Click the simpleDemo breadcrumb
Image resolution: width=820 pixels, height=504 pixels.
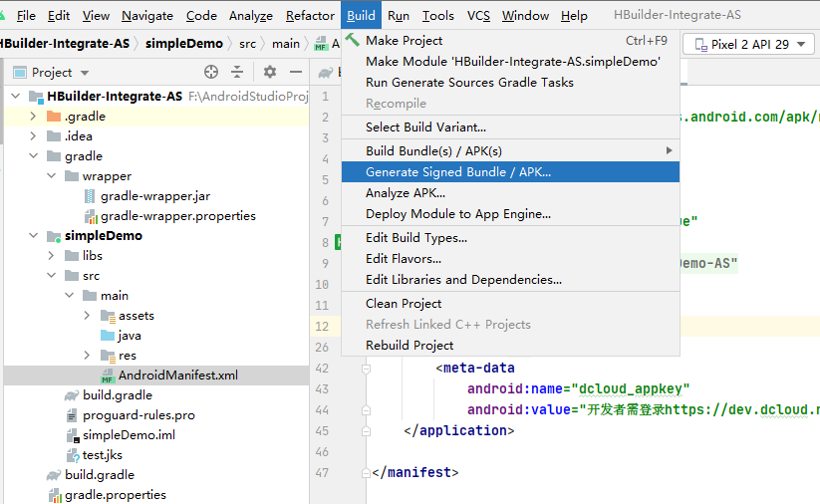coord(184,44)
